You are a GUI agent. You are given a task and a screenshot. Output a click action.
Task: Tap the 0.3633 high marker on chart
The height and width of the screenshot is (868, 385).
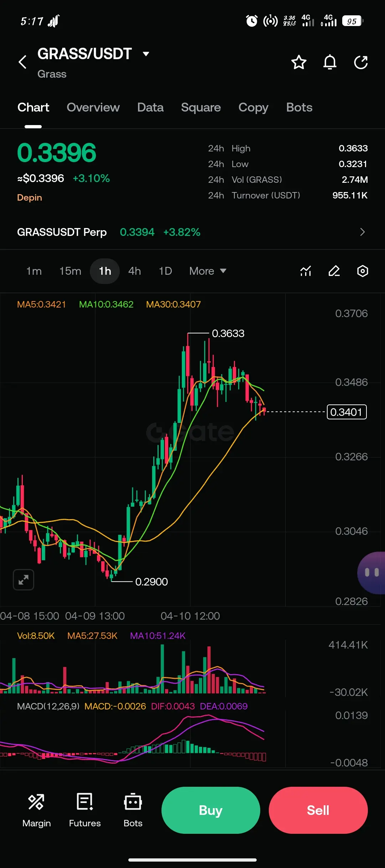[228, 334]
